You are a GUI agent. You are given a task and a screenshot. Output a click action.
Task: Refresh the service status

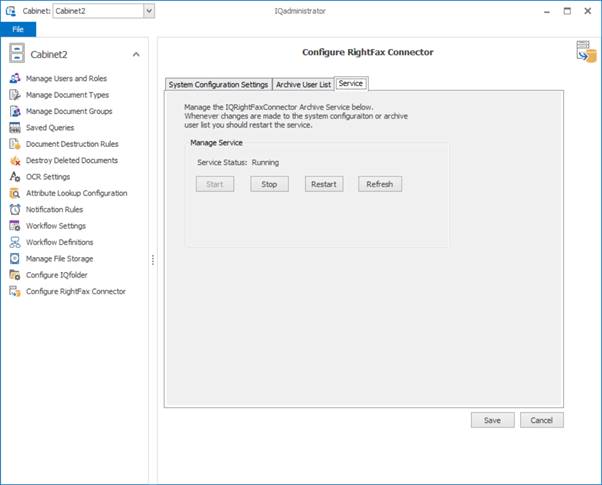pos(380,184)
